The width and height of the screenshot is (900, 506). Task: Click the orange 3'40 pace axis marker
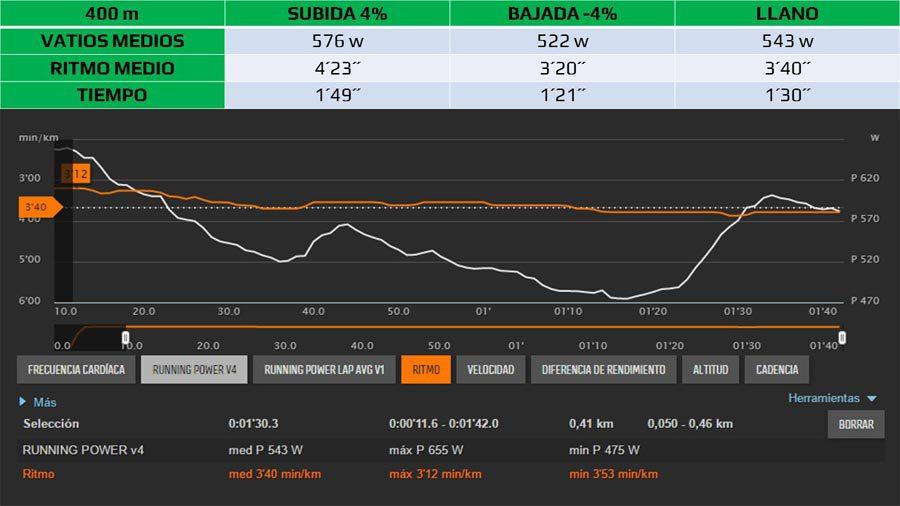click(38, 207)
